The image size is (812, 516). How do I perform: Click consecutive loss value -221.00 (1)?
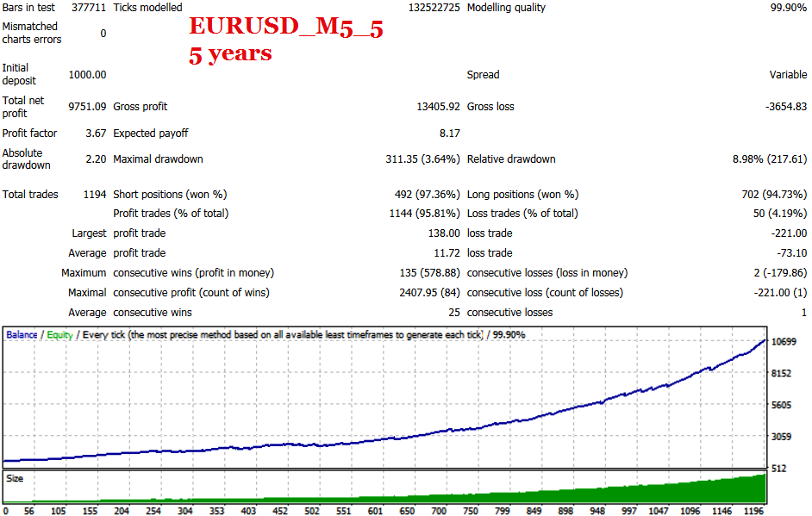[780, 293]
